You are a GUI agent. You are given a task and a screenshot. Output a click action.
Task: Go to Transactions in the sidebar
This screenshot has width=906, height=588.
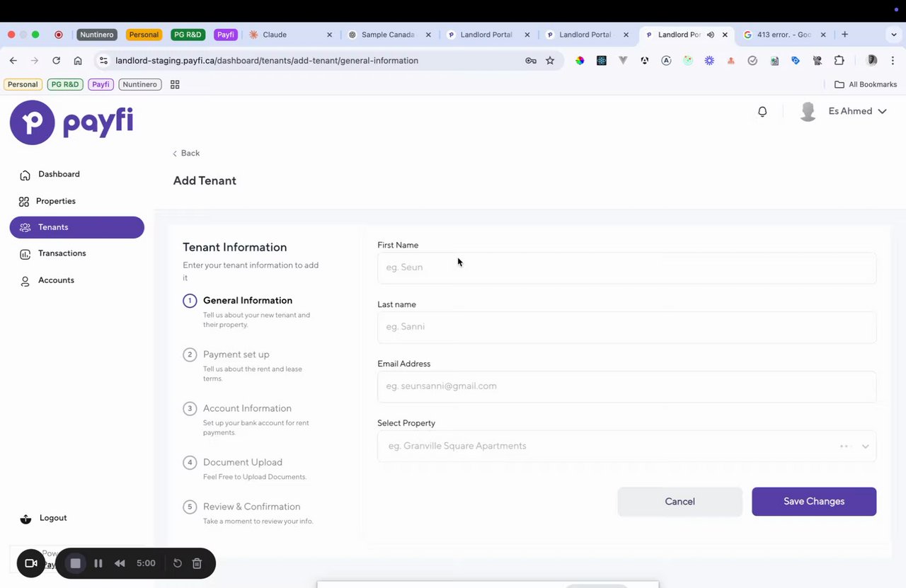point(62,253)
